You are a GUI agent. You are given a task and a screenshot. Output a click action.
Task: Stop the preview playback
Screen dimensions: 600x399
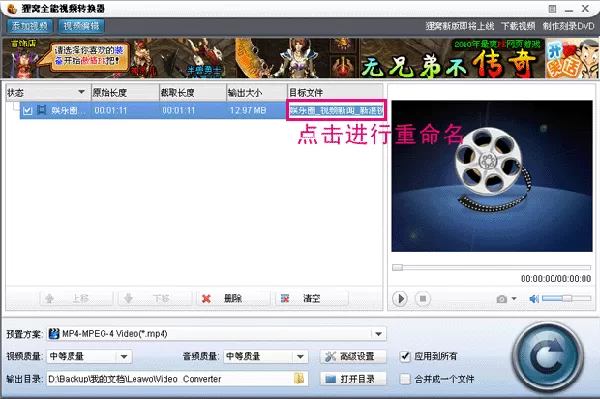[423, 298]
